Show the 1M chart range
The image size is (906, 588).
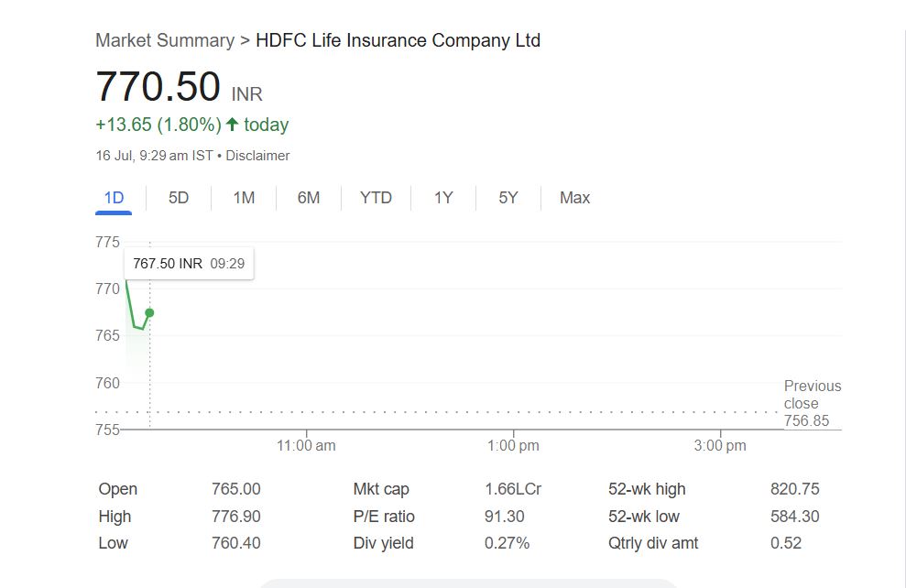coord(244,198)
